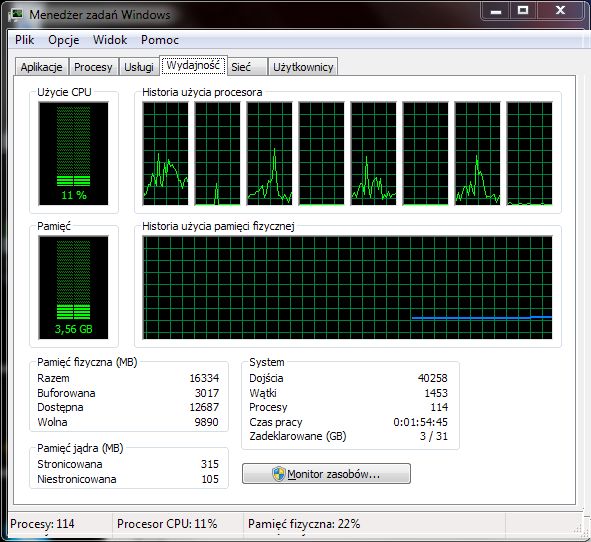Open the Opcje menu

point(64,40)
